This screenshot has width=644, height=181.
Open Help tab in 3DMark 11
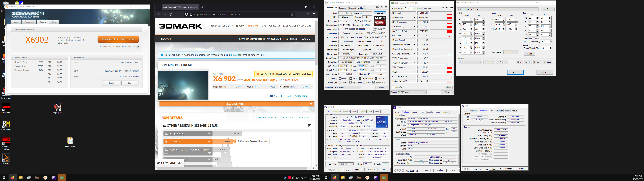click(54, 22)
